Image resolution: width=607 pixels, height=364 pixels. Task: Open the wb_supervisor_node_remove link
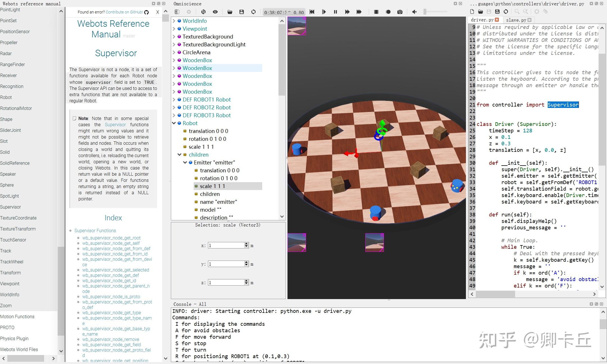click(111, 339)
